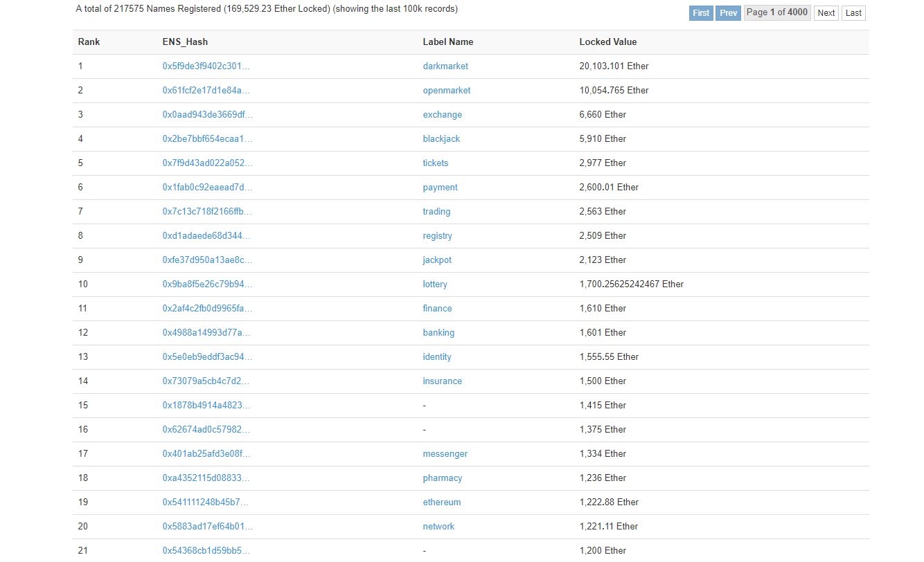Open the insurance label link
924x562 pixels.
[443, 381]
